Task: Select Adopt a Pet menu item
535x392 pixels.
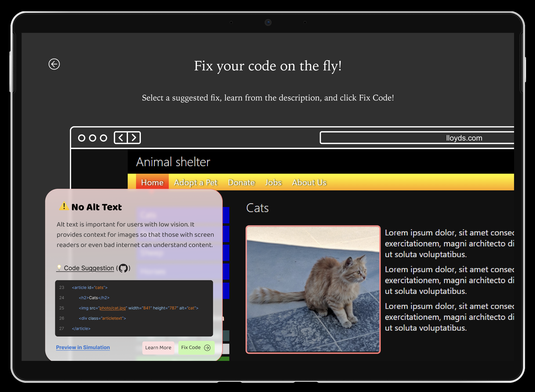Action: pos(196,182)
